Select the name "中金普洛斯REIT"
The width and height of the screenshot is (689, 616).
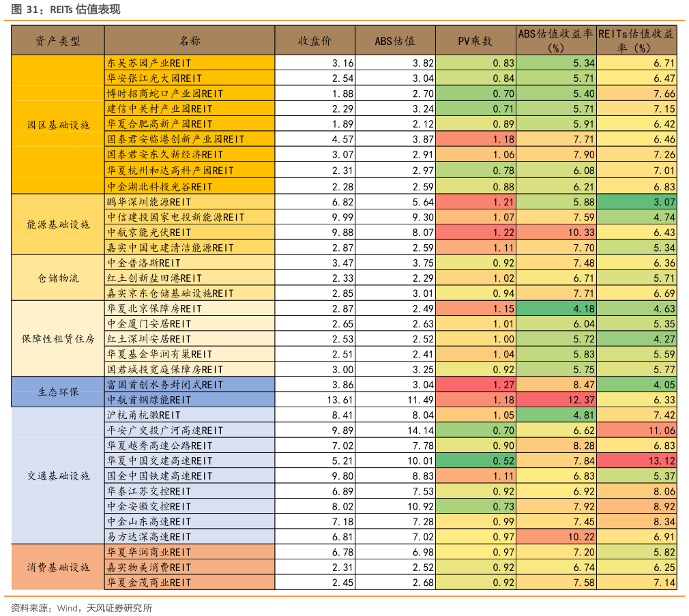click(144, 263)
